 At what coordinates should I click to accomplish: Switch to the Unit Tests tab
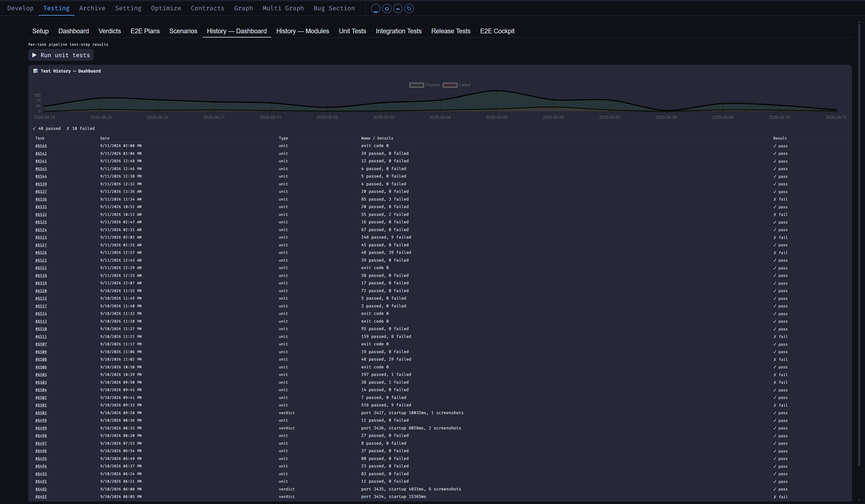[352, 31]
